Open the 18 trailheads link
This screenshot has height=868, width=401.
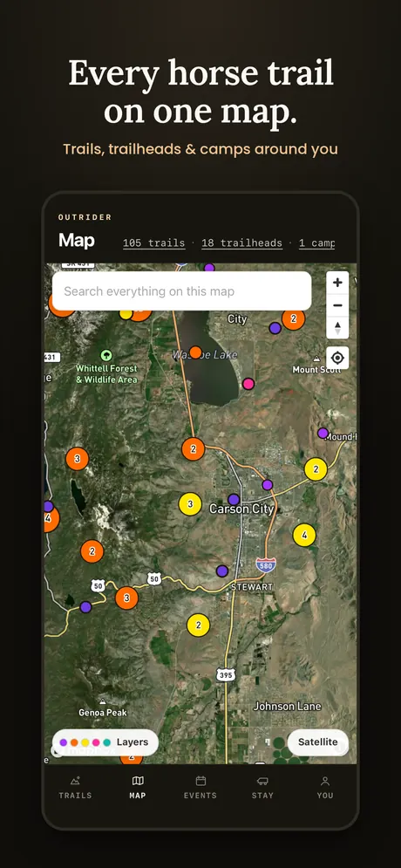tap(241, 243)
